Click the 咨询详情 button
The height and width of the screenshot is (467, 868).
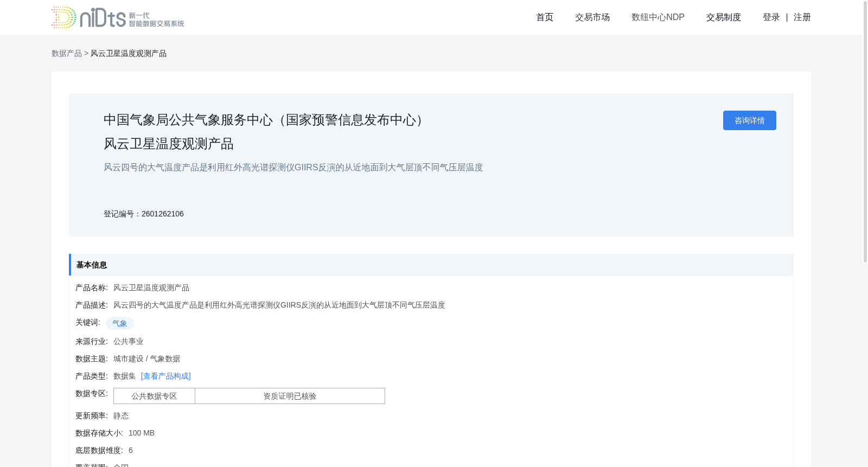click(x=750, y=120)
